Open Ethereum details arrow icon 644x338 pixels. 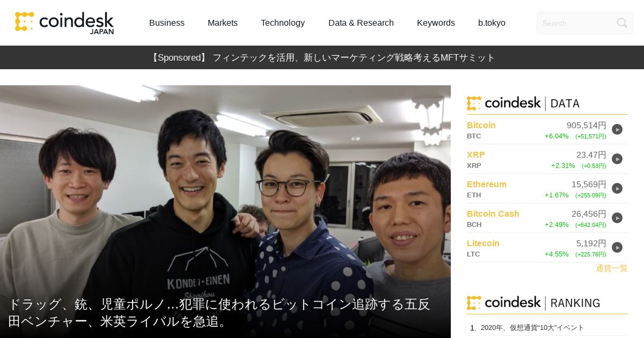(x=617, y=188)
